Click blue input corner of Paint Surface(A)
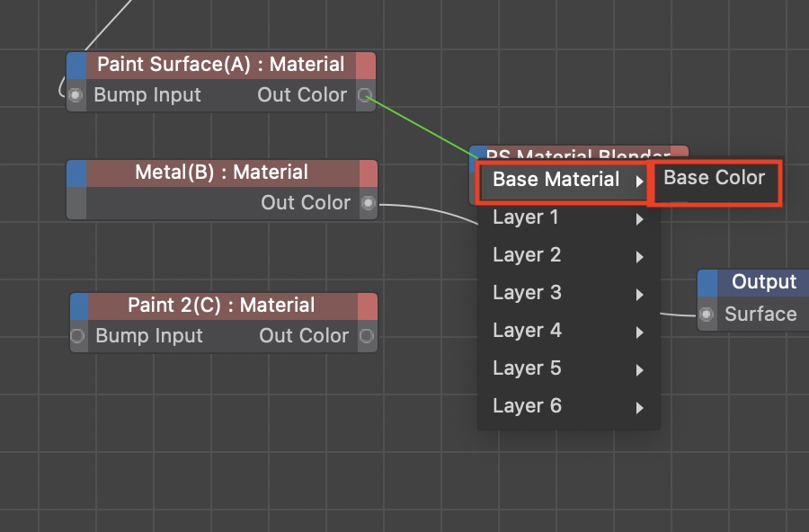809x532 pixels. point(76,65)
